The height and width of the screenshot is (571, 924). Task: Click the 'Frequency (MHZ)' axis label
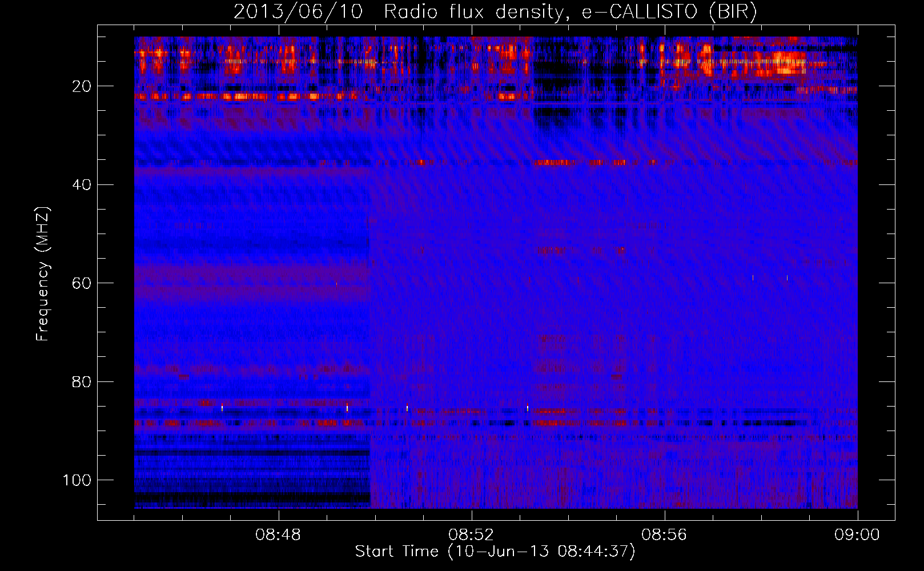(x=43, y=274)
